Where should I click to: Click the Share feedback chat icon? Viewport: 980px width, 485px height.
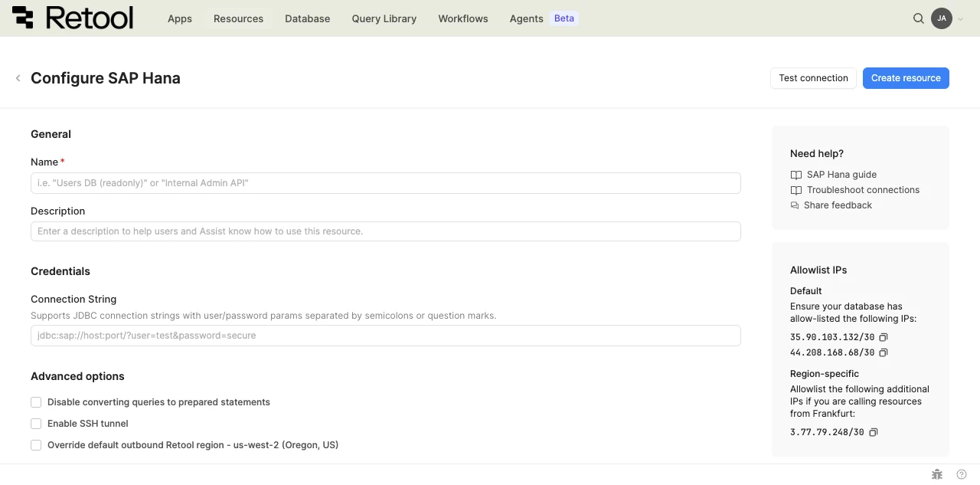(795, 205)
